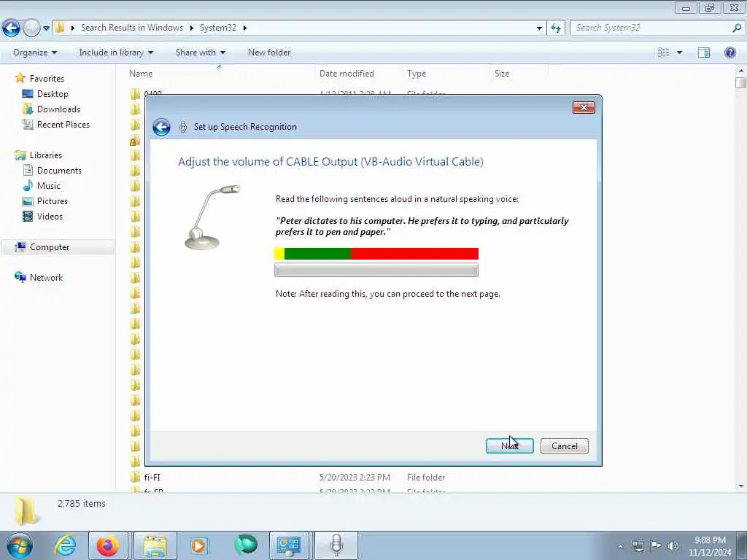
Task: Click the Next button in Speech Recognition wizard
Action: pyautogui.click(x=509, y=446)
